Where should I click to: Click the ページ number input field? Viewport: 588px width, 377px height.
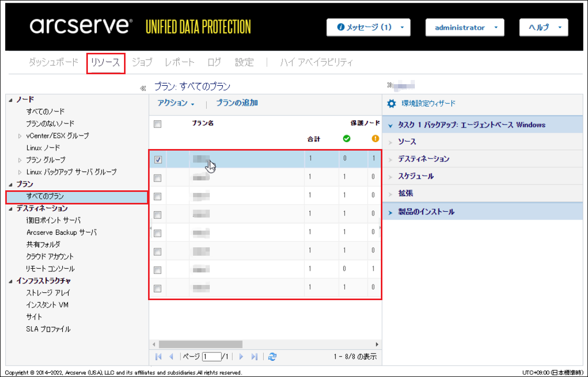[x=211, y=357]
